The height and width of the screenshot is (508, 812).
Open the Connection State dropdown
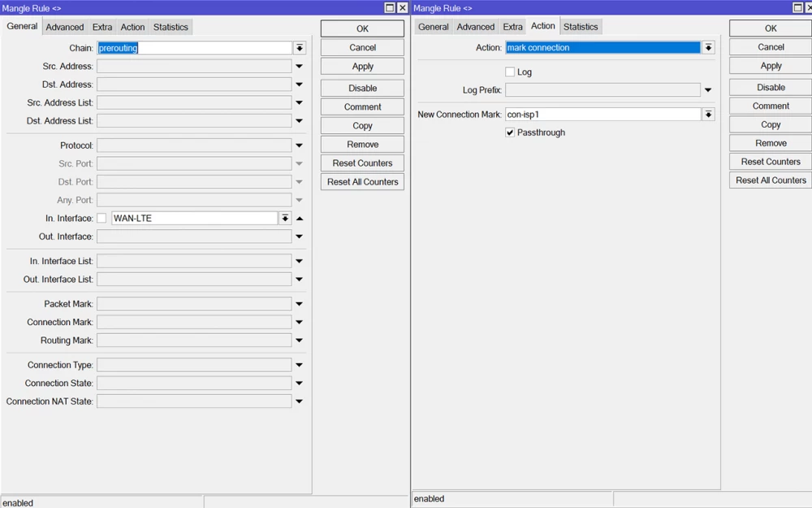coord(299,383)
